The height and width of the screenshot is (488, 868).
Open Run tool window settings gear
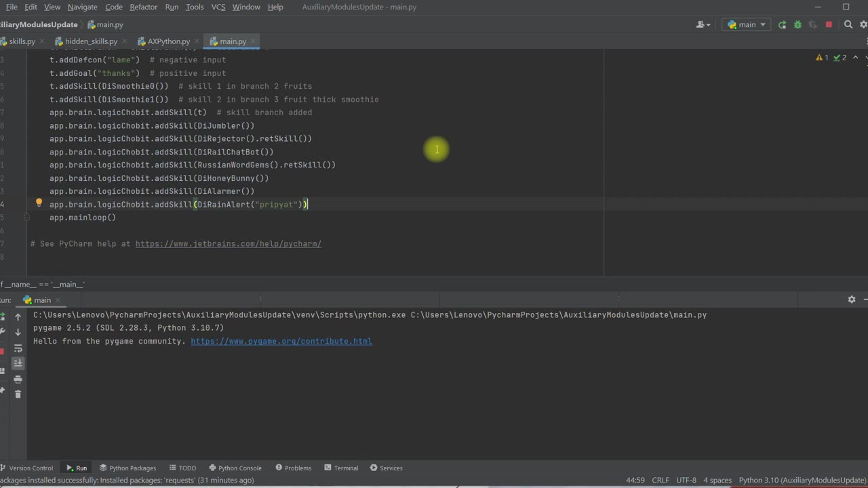click(x=852, y=300)
